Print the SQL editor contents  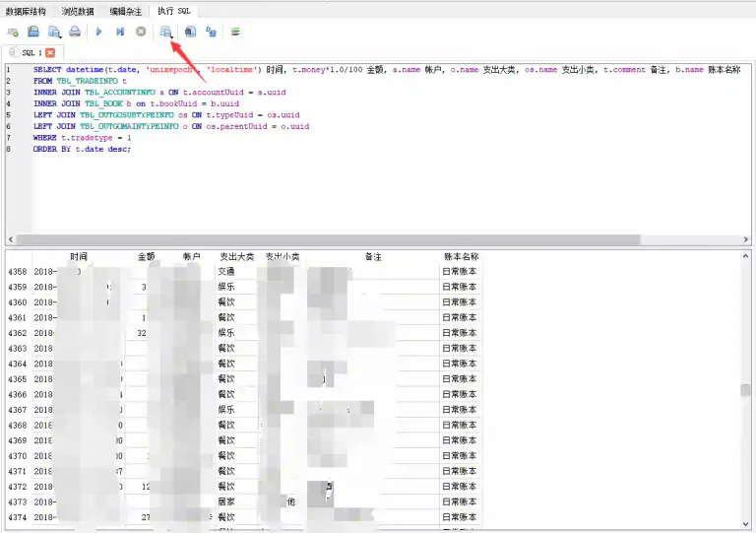pyautogui.click(x=75, y=32)
